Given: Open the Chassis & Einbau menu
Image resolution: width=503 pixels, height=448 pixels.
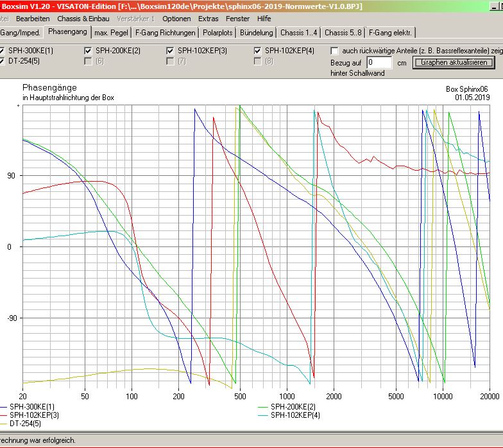Looking at the screenshot, I should tap(83, 19).
